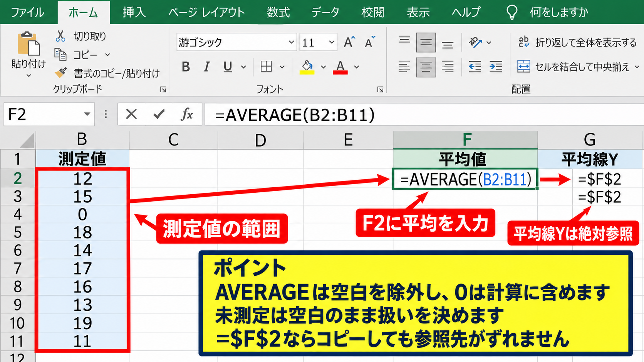The image size is (644, 362).
Task: Select column F header
Action: pos(465,140)
